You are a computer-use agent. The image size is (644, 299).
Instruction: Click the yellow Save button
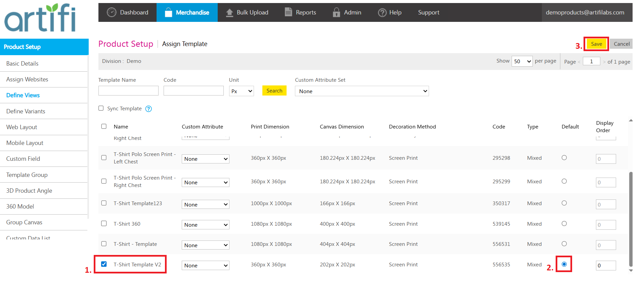(x=596, y=44)
